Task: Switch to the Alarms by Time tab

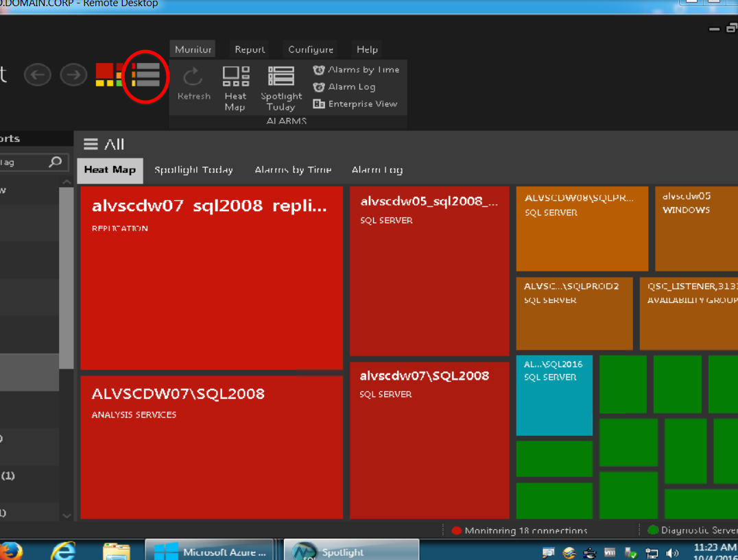Action: [x=294, y=170]
